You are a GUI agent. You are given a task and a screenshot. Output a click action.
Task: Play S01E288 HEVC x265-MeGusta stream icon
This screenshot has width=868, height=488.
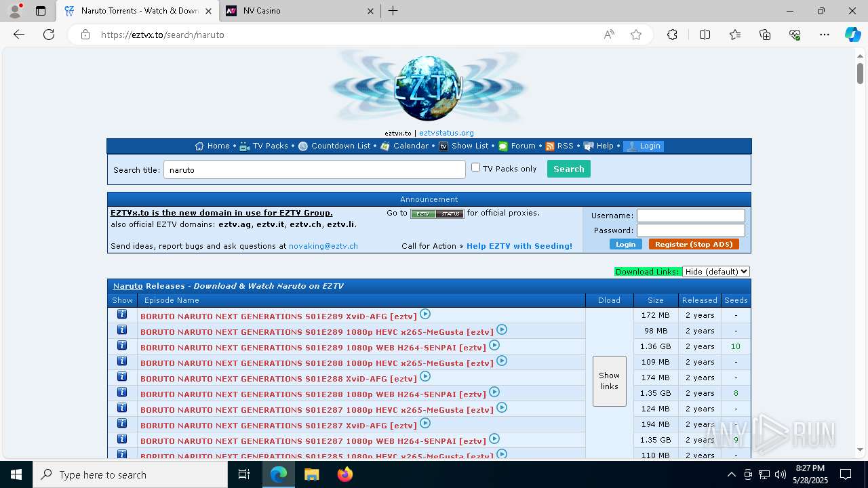502,361
